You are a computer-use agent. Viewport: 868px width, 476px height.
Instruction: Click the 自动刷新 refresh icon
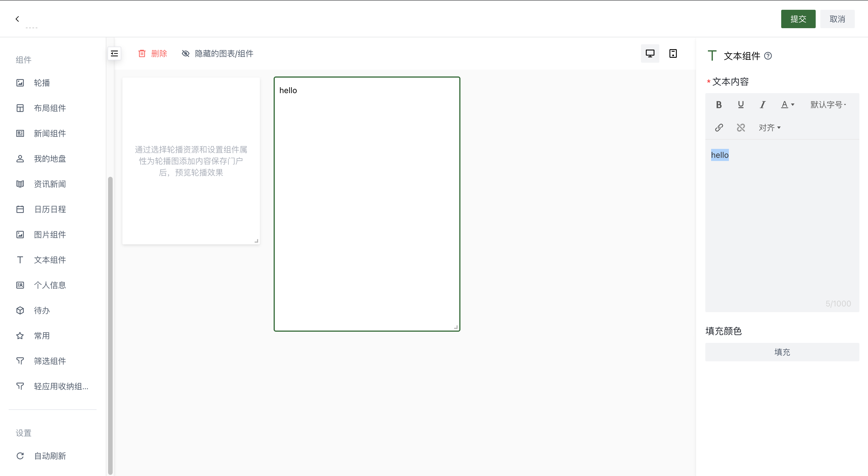tap(20, 456)
